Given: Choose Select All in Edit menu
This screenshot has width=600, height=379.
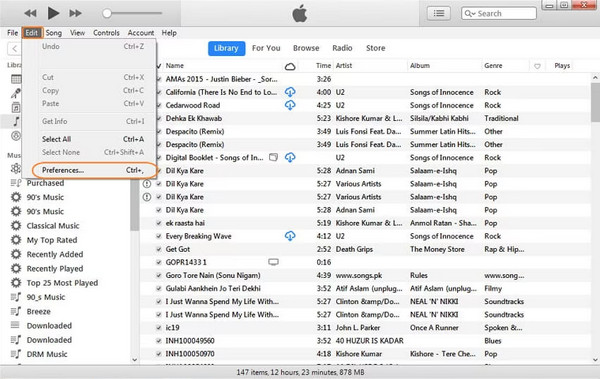Looking at the screenshot, I should point(93,139).
